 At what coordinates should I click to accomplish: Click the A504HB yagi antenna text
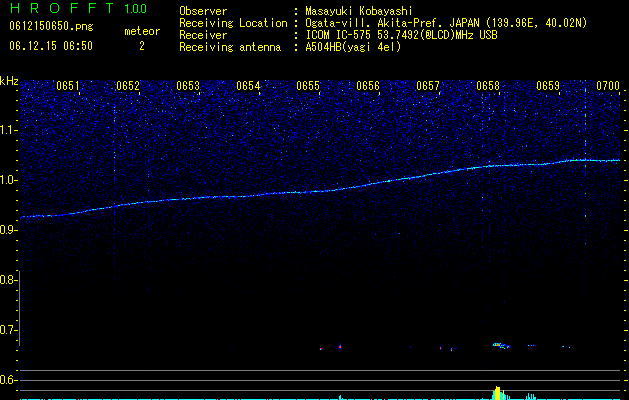[x=353, y=47]
